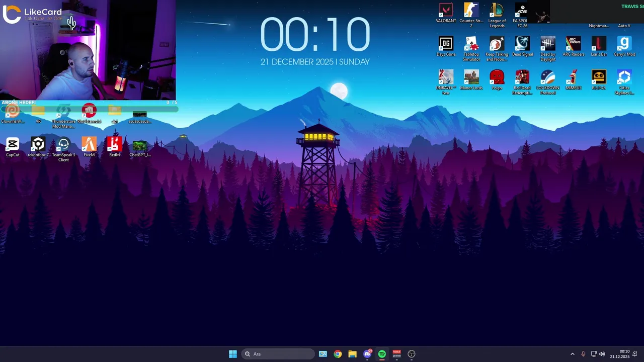This screenshot has width=644, height=362.
Task: Select the Feign desktop icon
Action: (x=497, y=80)
